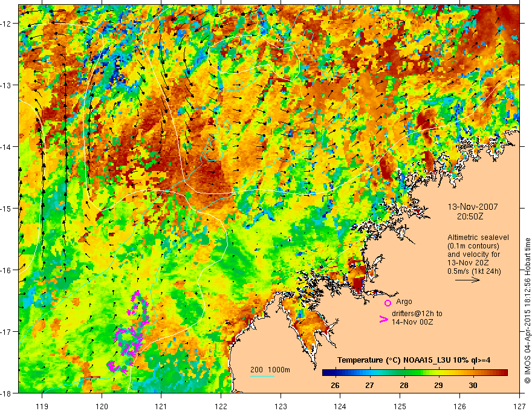Click latitude axis label -15

tap(7, 209)
